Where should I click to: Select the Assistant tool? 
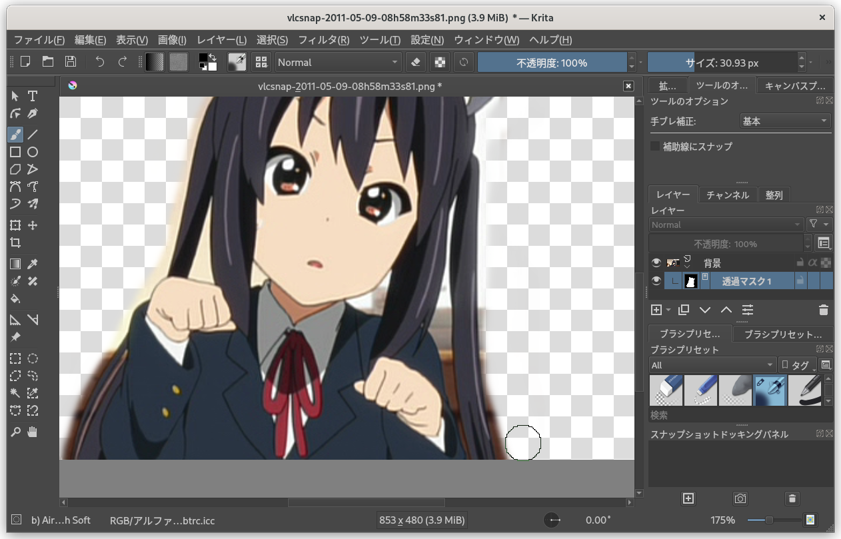[x=15, y=320]
